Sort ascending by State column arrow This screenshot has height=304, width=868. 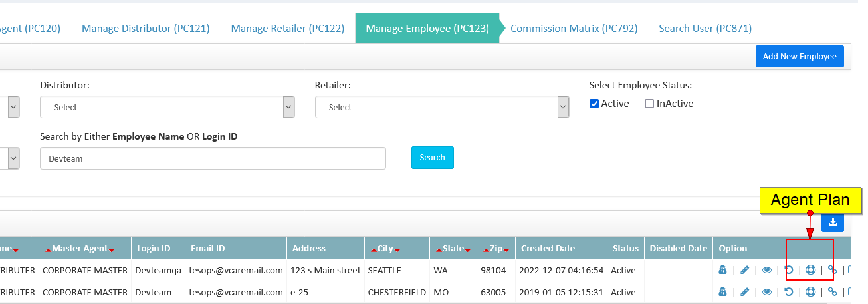pos(439,249)
